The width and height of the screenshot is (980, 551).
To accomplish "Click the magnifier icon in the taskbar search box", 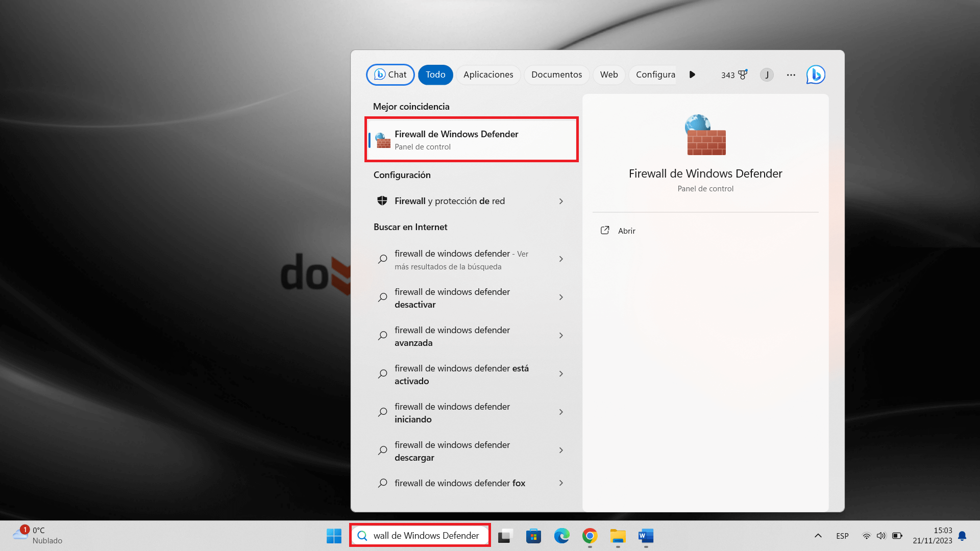I will tap(362, 536).
